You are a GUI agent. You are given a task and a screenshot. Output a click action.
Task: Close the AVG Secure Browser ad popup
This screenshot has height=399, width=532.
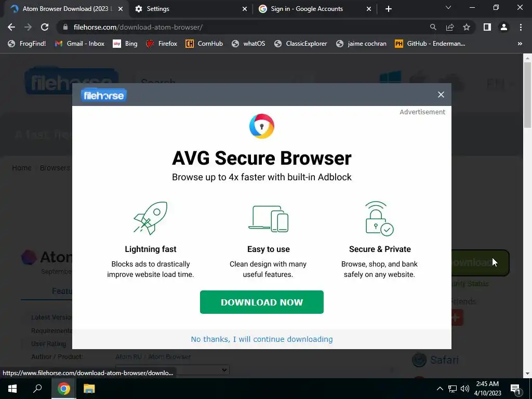441,95
